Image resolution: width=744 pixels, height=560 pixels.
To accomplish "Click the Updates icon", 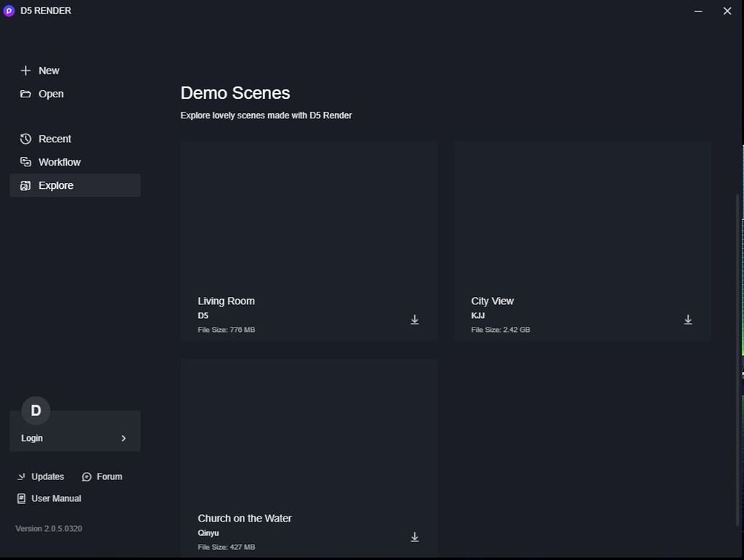I will [20, 476].
